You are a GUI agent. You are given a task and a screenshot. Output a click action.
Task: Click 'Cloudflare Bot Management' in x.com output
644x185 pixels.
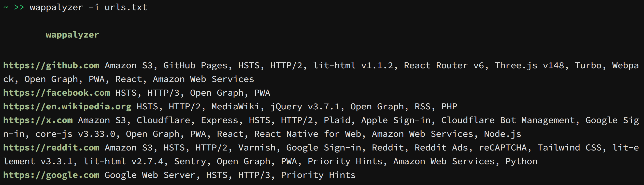click(x=508, y=120)
